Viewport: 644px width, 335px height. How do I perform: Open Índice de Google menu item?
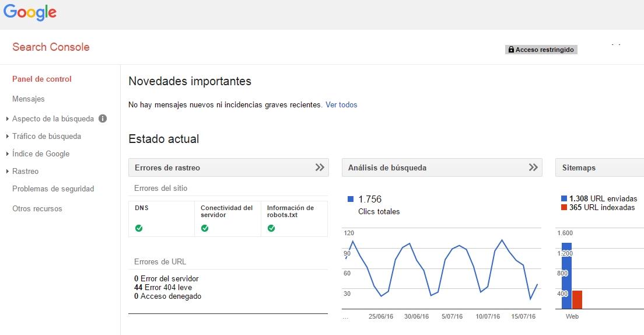click(x=41, y=153)
